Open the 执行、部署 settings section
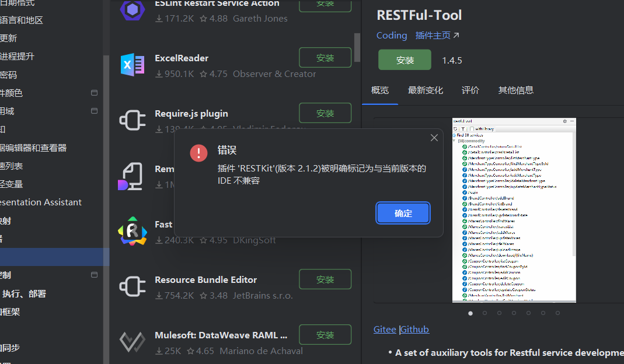 [24, 293]
